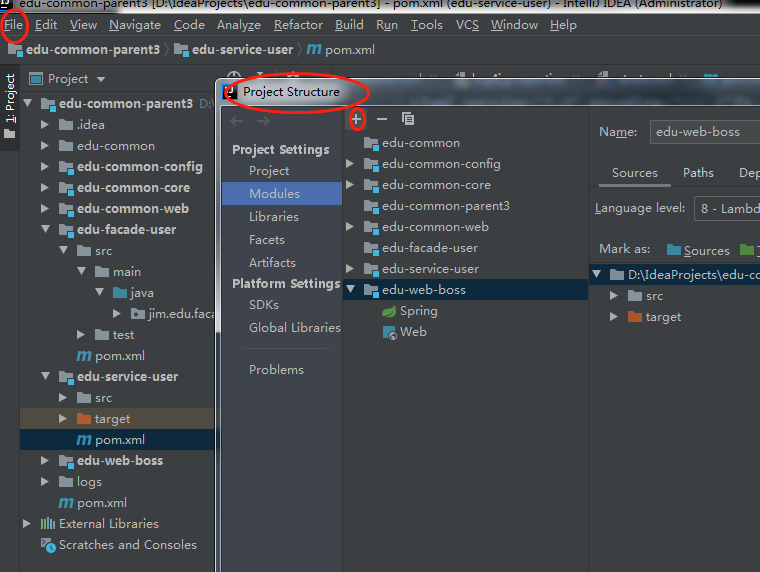Open the Build menu
The image size is (760, 572).
tap(349, 25)
